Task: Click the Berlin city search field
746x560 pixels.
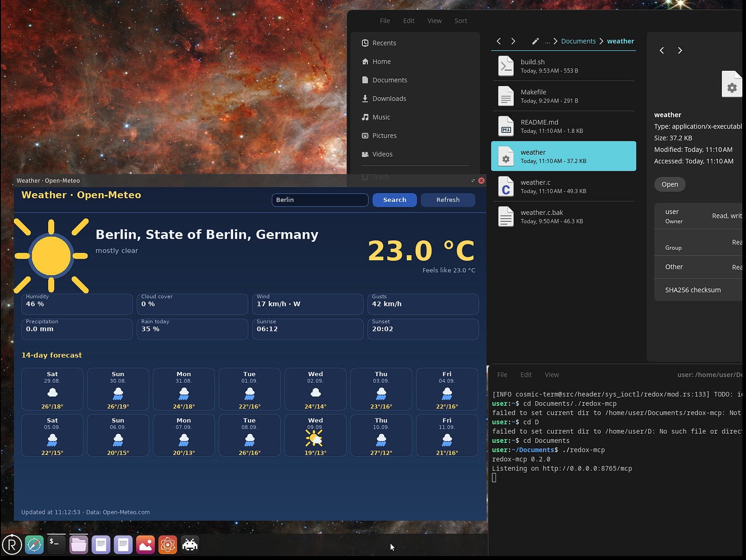Action: (320, 200)
